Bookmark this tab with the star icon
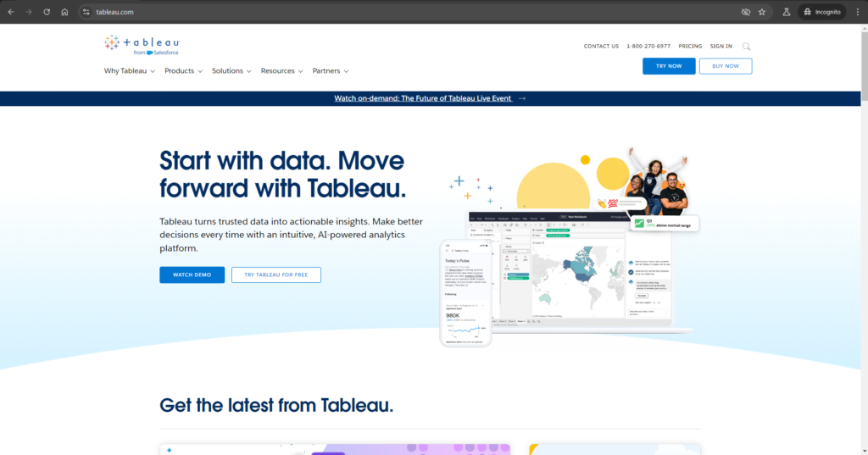 coord(762,12)
